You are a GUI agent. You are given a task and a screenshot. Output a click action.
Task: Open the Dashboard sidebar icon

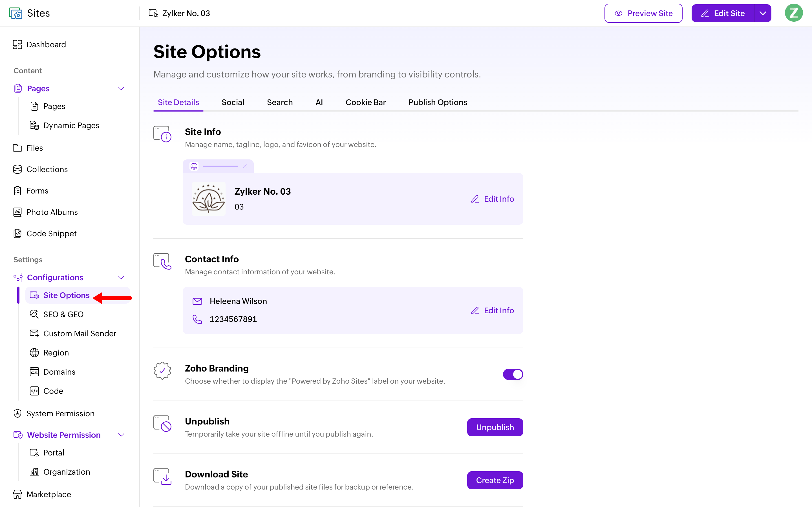coord(17,45)
